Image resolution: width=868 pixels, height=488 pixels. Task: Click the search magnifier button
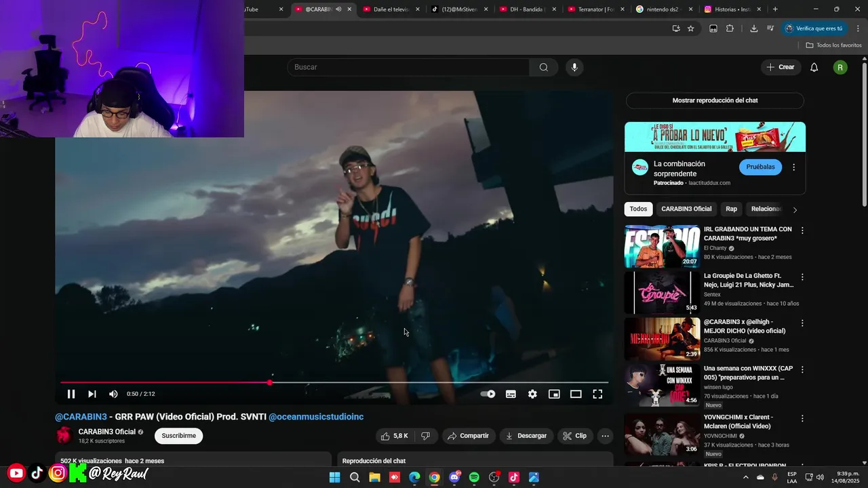click(544, 67)
